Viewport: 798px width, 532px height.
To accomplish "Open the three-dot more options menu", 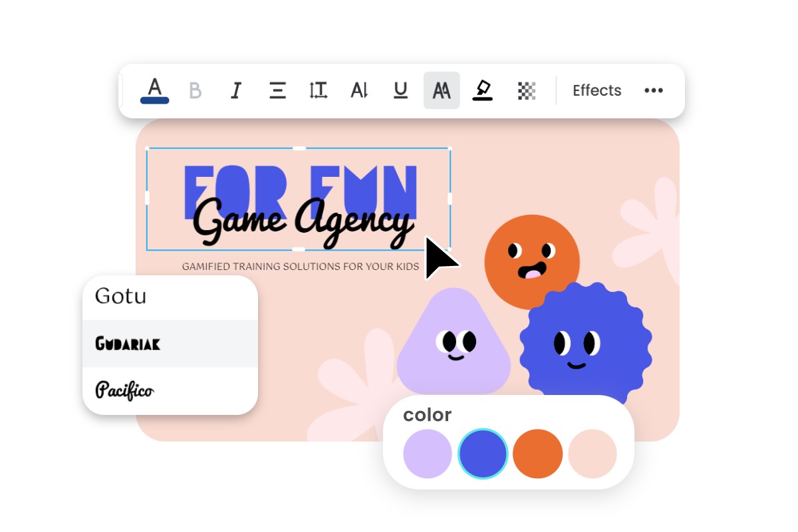I will tap(654, 90).
